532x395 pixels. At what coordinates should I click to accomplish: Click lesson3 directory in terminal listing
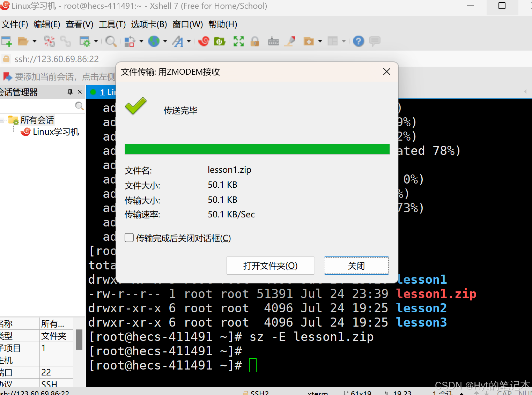[421, 322]
